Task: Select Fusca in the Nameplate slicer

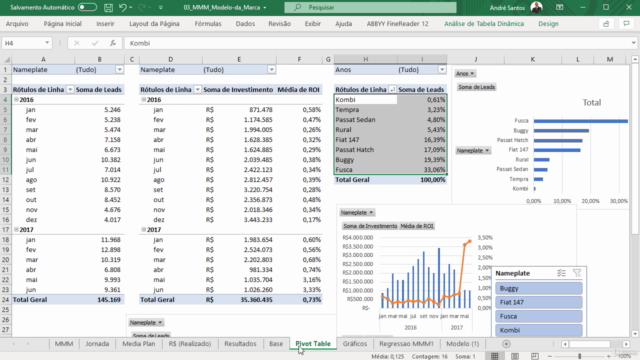Action: pos(539,316)
